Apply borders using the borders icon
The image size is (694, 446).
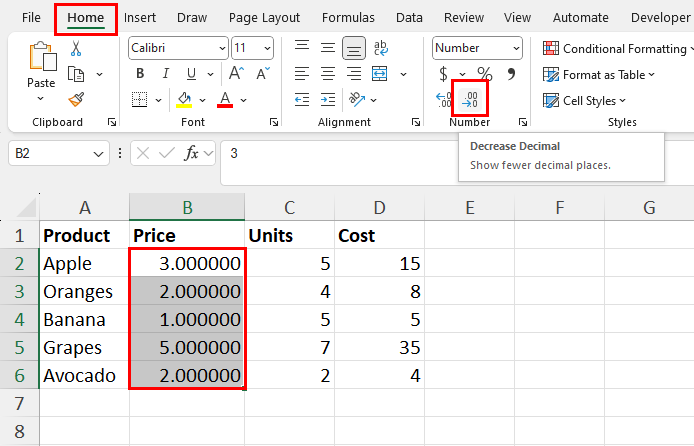click(x=139, y=100)
